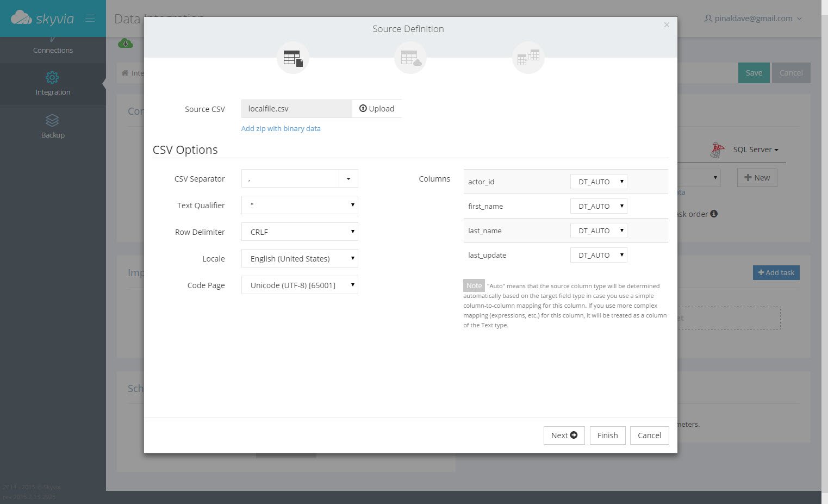Open the Integration section in sidebar

click(x=53, y=84)
